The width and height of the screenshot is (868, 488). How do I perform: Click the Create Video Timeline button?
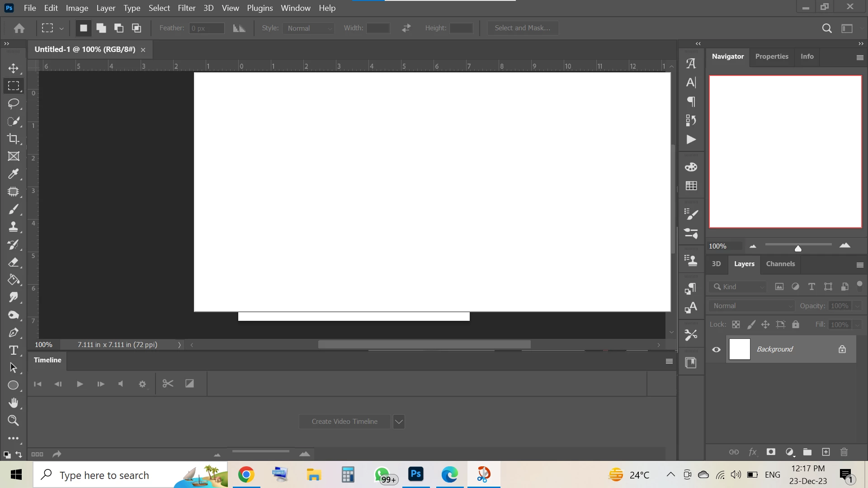(x=344, y=422)
